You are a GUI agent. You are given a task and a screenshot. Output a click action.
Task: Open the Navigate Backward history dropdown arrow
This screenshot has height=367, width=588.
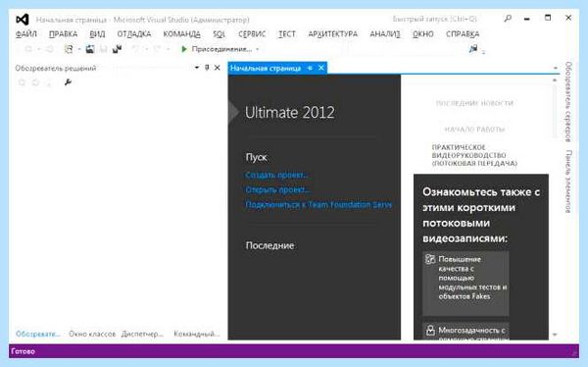point(39,49)
